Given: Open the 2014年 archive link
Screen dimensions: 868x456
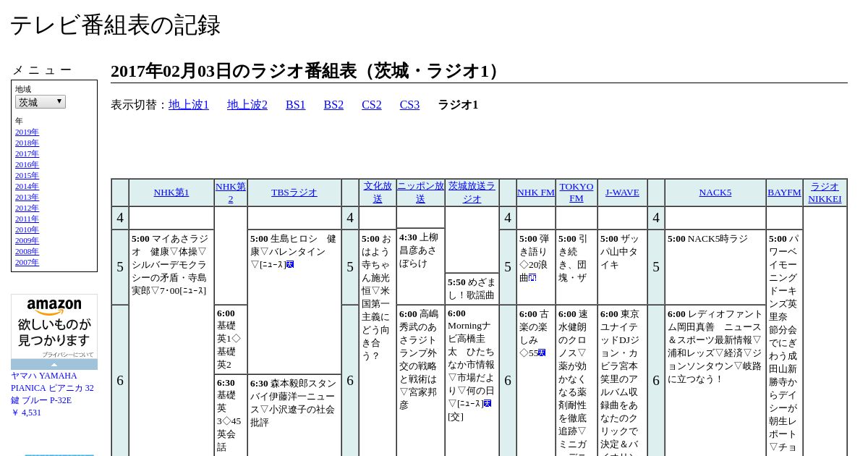Looking at the screenshot, I should pos(27,186).
